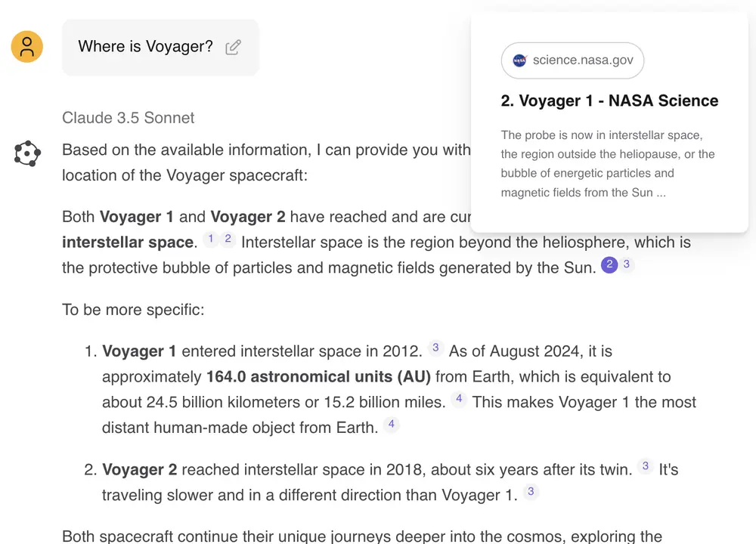Image resolution: width=756 pixels, height=544 pixels.
Task: Click the science.nasa.gov source chip
Action: [x=572, y=60]
